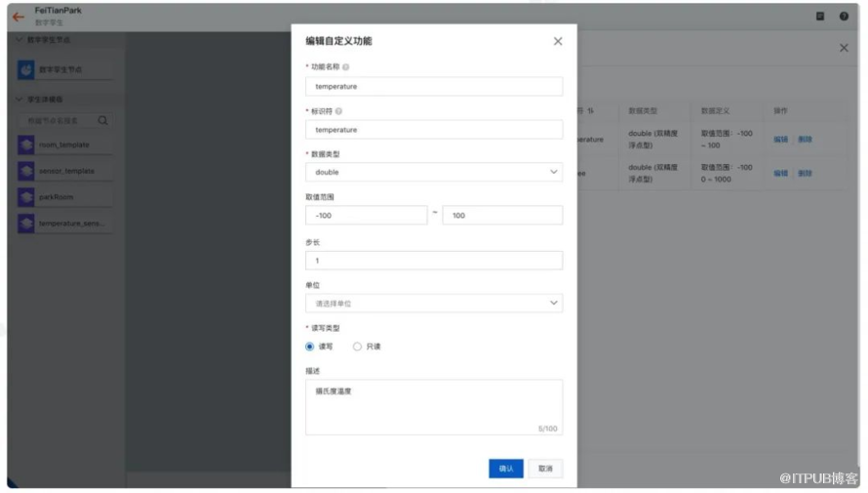Image resolution: width=868 pixels, height=493 pixels.
Task: Click the search magnifier icon in sidebar
Action: click(102, 120)
